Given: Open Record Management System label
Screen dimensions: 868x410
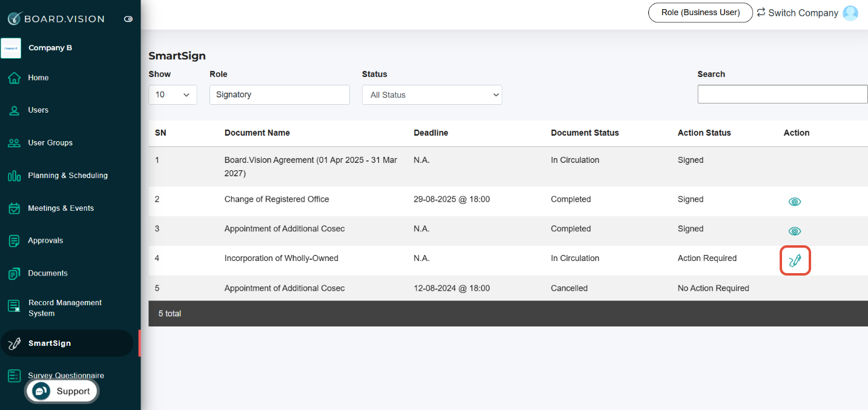Looking at the screenshot, I should pos(65,308).
